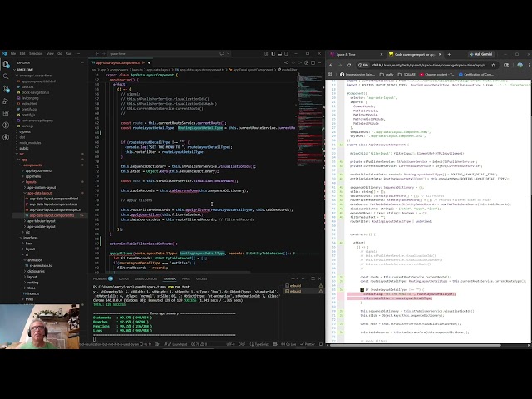Switch to the Output panel tab
This screenshot has height=399, width=532.
point(124,279)
